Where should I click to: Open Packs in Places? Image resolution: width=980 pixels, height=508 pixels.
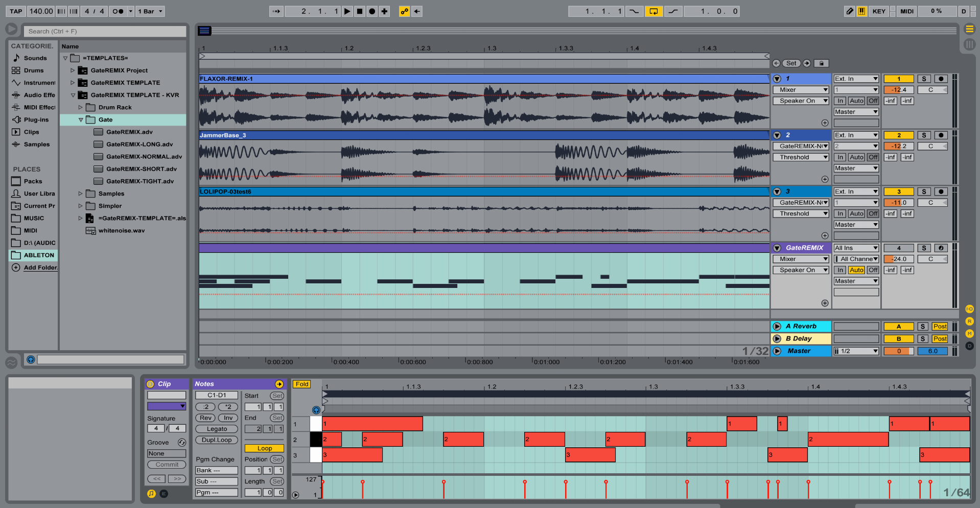pyautogui.click(x=33, y=181)
